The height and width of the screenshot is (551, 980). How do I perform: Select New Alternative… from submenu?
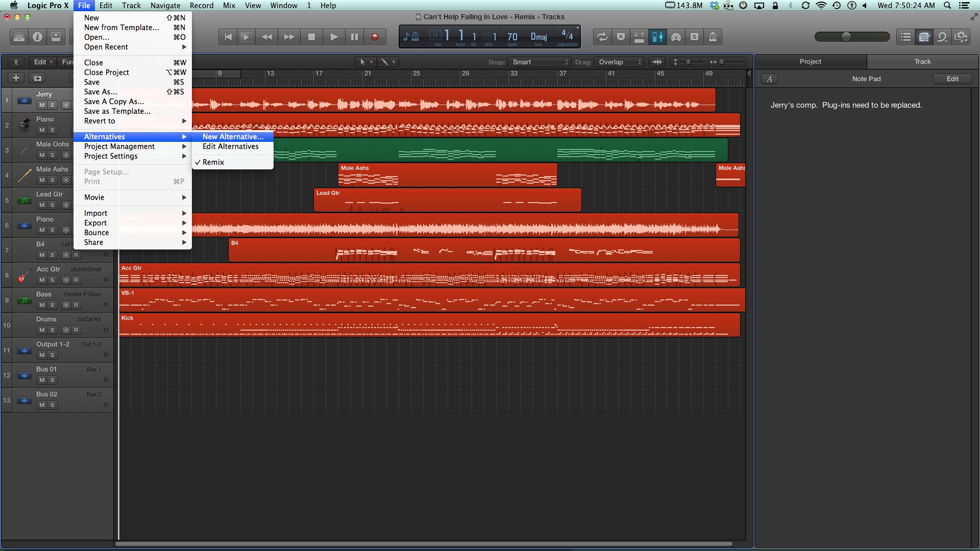pyautogui.click(x=233, y=137)
